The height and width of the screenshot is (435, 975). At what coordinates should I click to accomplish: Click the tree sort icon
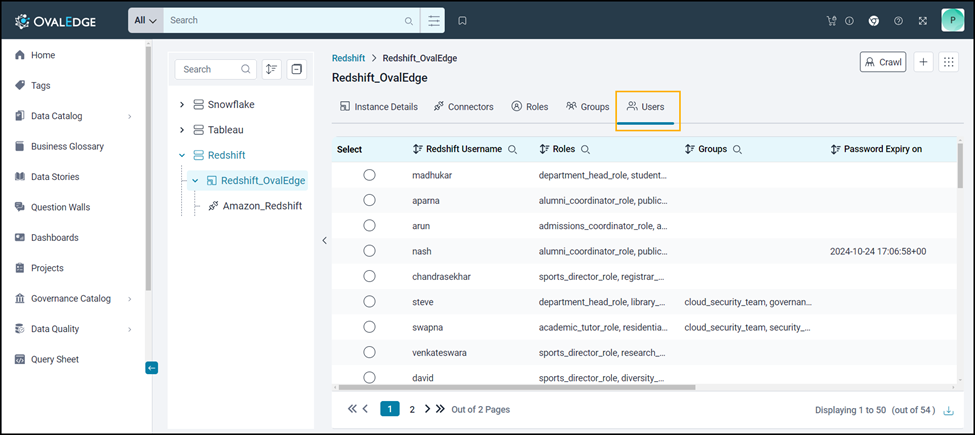point(272,69)
